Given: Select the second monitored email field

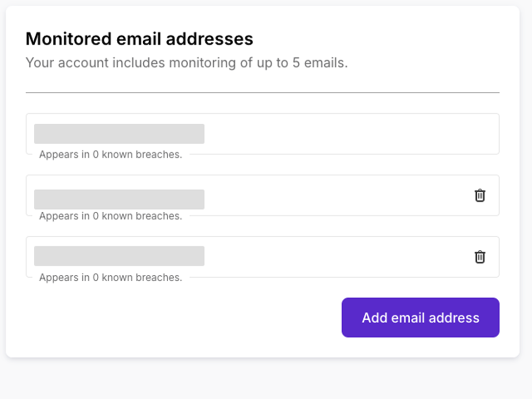Looking at the screenshot, I should click(x=119, y=199).
